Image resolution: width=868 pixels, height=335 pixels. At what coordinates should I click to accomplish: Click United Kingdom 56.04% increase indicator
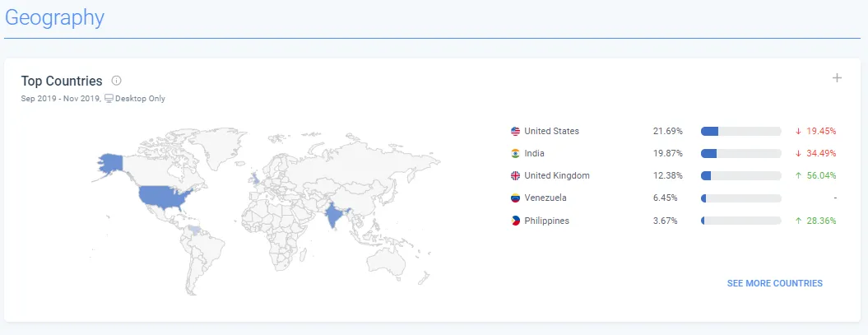click(815, 175)
